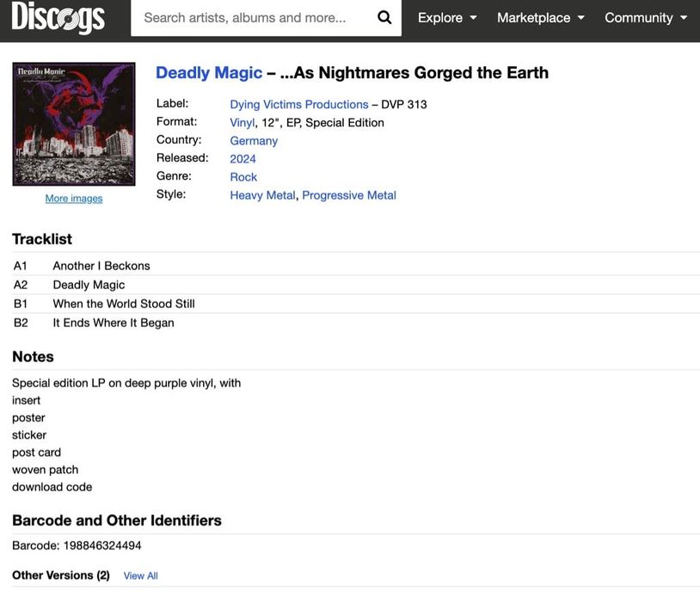This screenshot has width=700, height=602.
Task: Open the Progressive Metal style link
Action: [x=349, y=195]
